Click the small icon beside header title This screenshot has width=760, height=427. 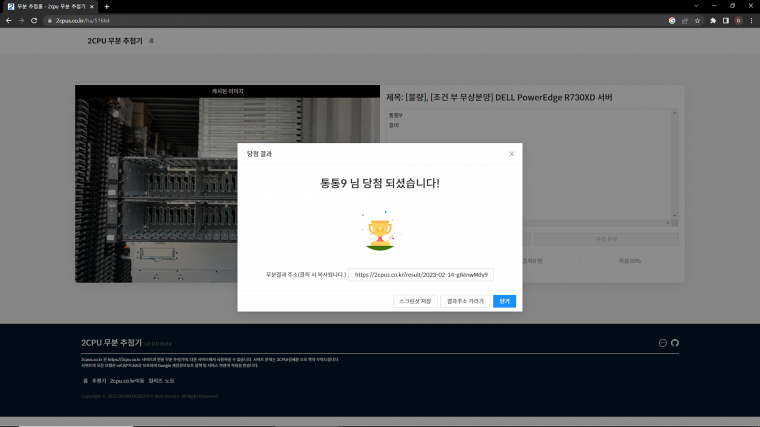click(151, 41)
